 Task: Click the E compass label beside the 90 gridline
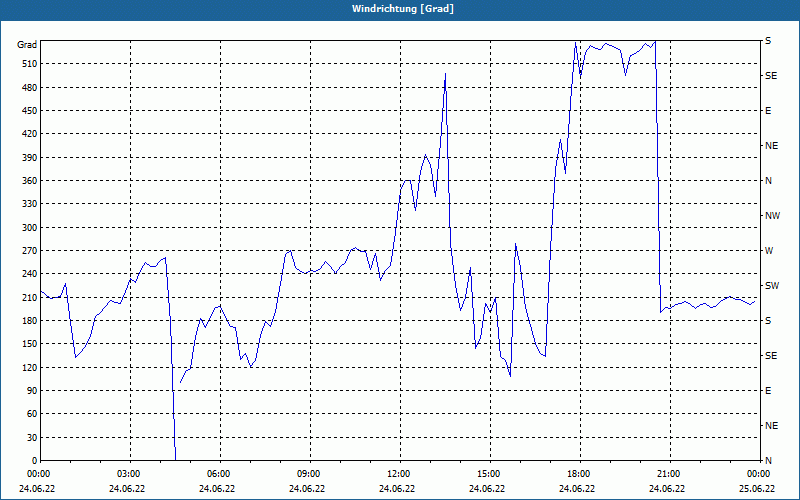pyautogui.click(x=768, y=391)
